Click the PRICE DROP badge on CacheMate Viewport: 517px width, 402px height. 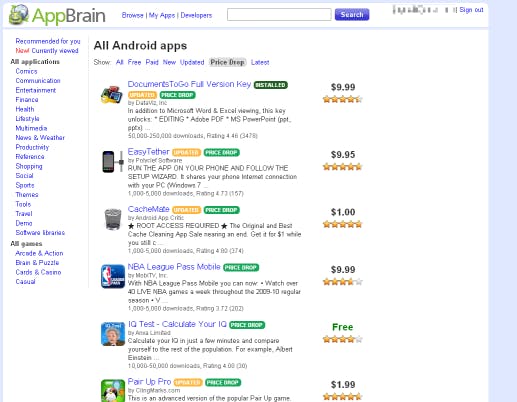pyautogui.click(x=222, y=210)
